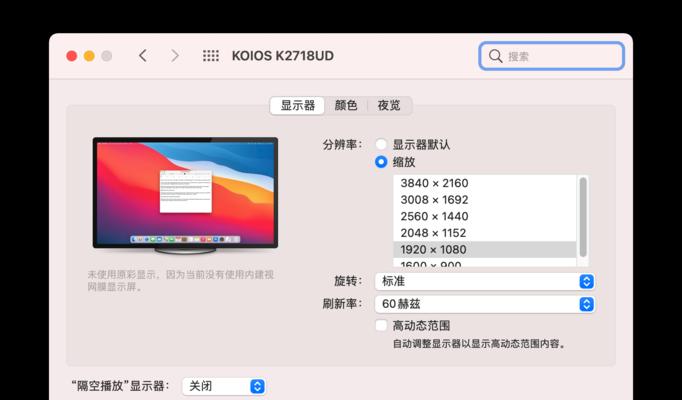Minimize the window with yellow button

89,56
